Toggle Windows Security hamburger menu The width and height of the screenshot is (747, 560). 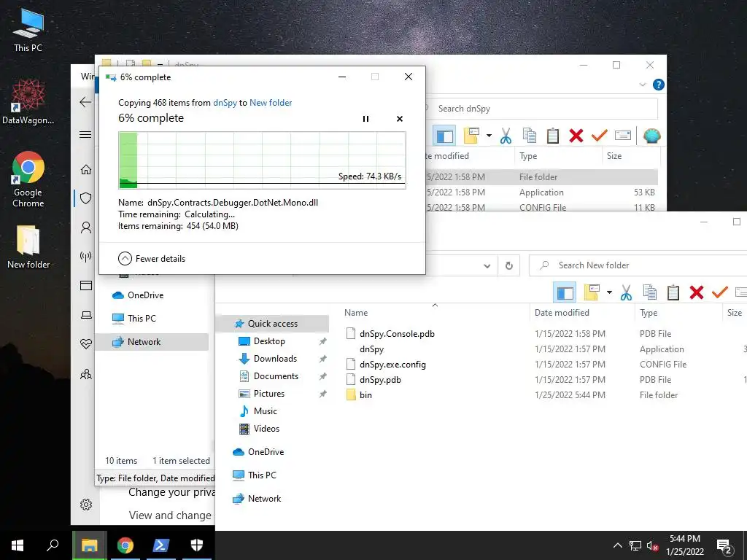pyautogui.click(x=86, y=135)
